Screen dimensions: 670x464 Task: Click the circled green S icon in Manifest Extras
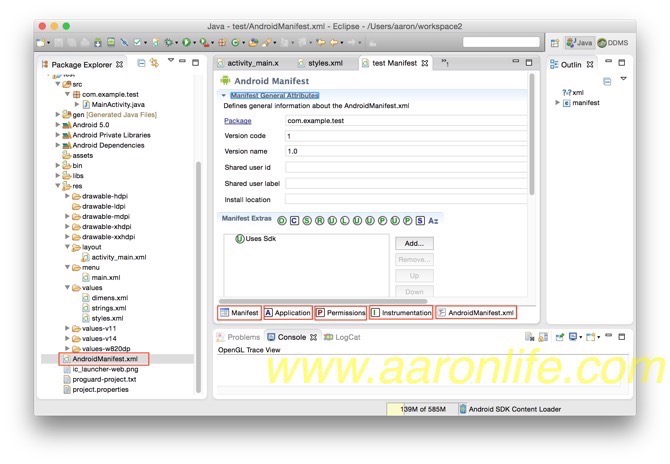pyautogui.click(x=307, y=220)
